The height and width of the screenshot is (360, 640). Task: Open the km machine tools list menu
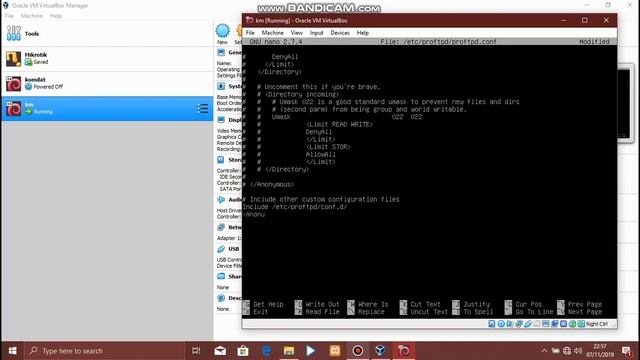pyautogui.click(x=202, y=109)
